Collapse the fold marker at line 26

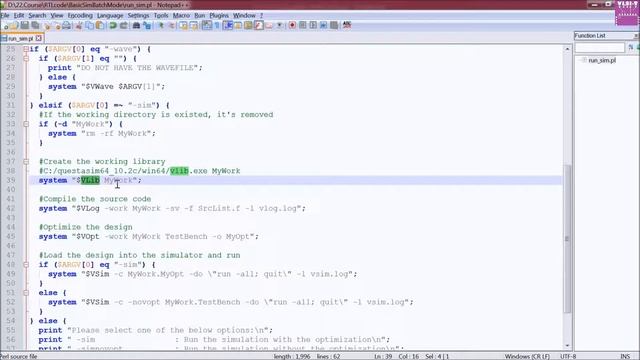tap(26, 58)
